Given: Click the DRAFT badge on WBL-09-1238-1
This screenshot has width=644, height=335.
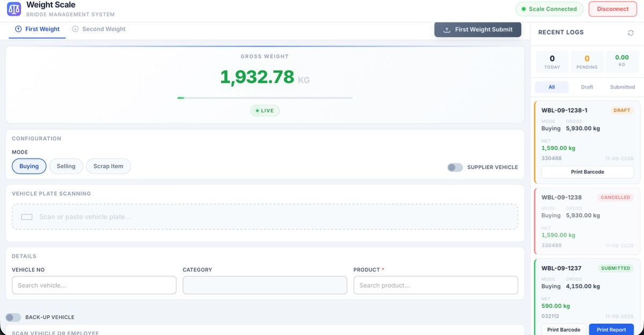Looking at the screenshot, I should tap(622, 110).
